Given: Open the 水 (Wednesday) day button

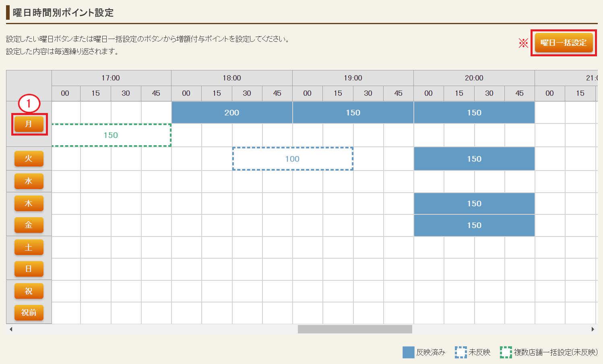Looking at the screenshot, I should point(29,181).
